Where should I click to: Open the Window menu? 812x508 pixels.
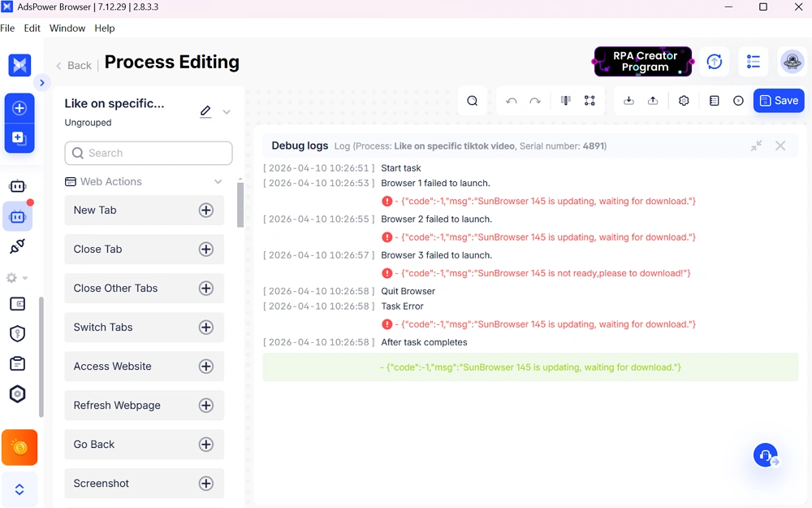(x=67, y=28)
